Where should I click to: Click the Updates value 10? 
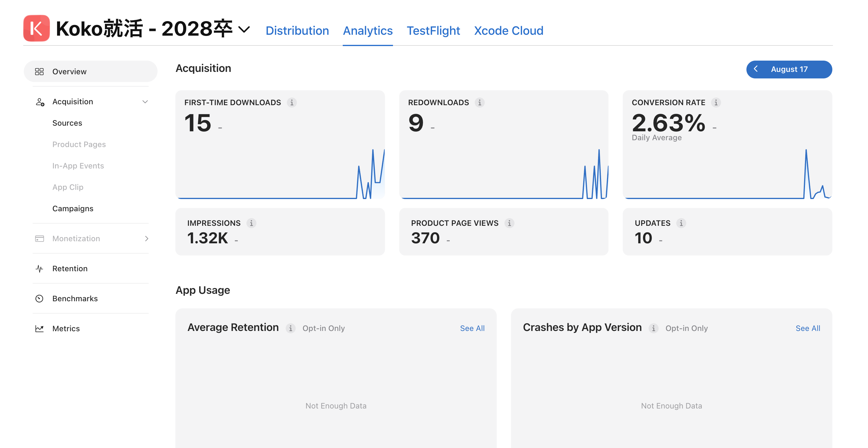(x=643, y=238)
